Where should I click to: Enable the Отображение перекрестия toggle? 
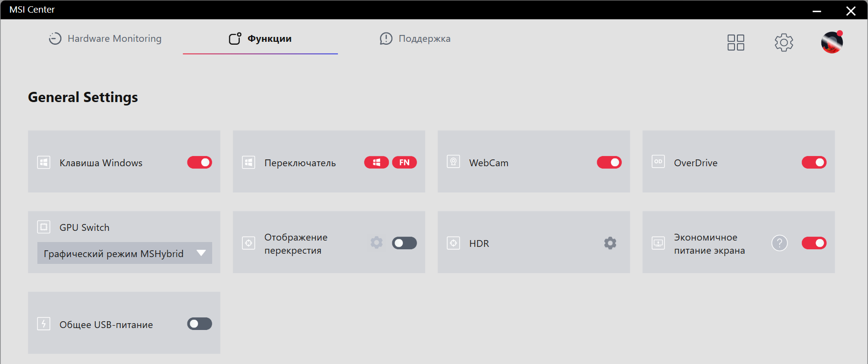tap(404, 243)
